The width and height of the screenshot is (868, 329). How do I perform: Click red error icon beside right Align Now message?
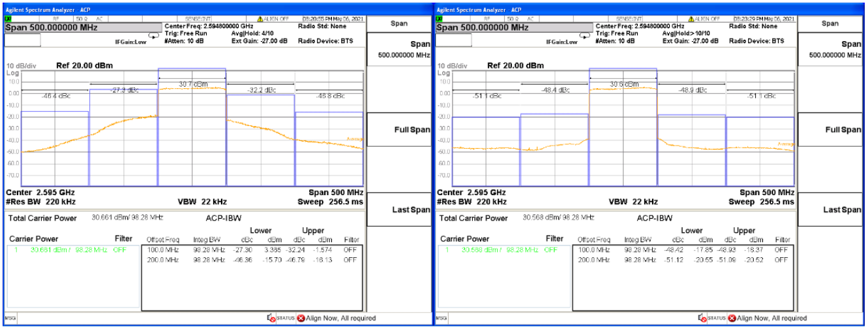[732, 318]
